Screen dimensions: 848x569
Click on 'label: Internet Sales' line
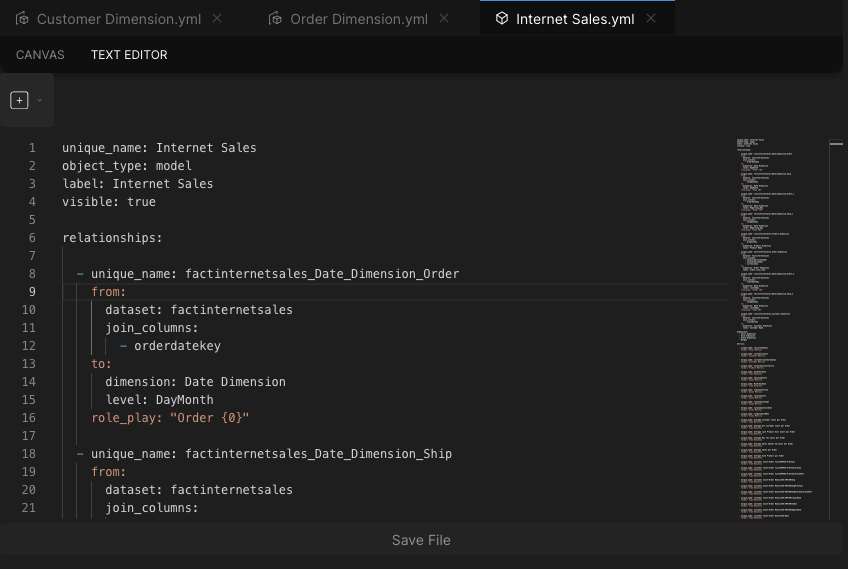[x=138, y=183]
